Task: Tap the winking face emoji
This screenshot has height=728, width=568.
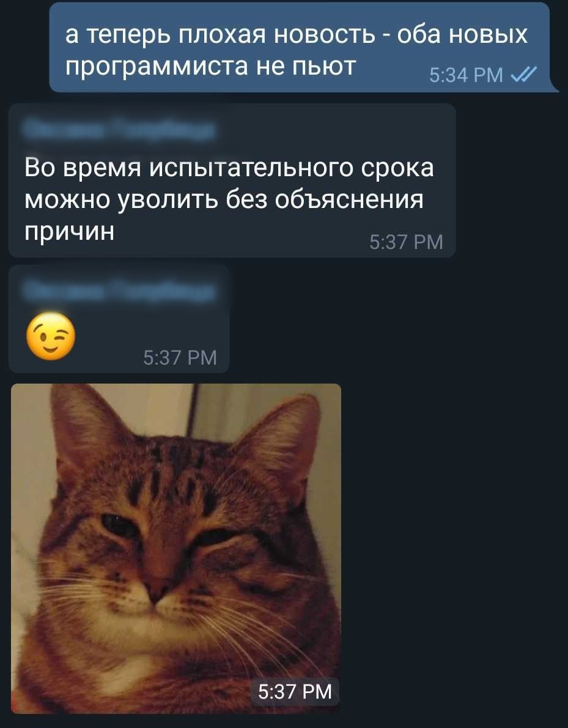Action: 51,336
